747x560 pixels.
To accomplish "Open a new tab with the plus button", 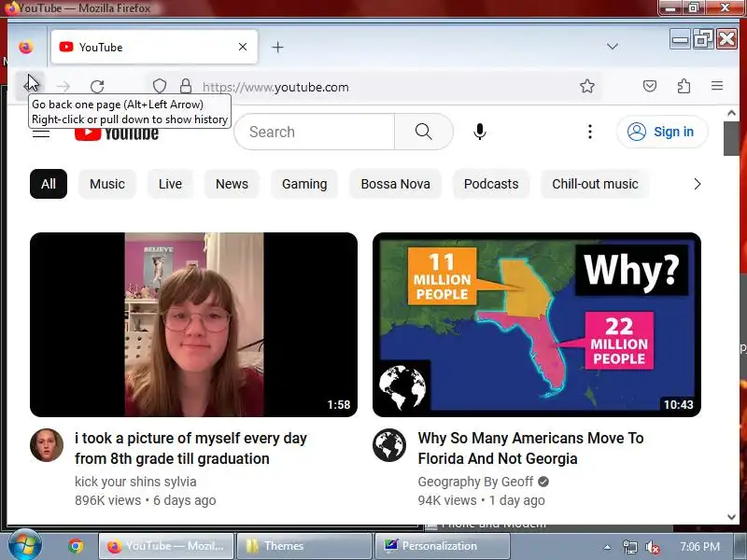I will [277, 48].
